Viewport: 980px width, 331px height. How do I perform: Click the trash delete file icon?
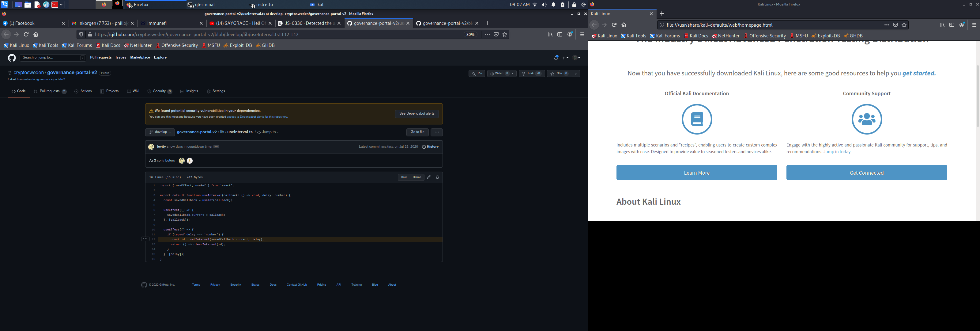click(x=437, y=177)
